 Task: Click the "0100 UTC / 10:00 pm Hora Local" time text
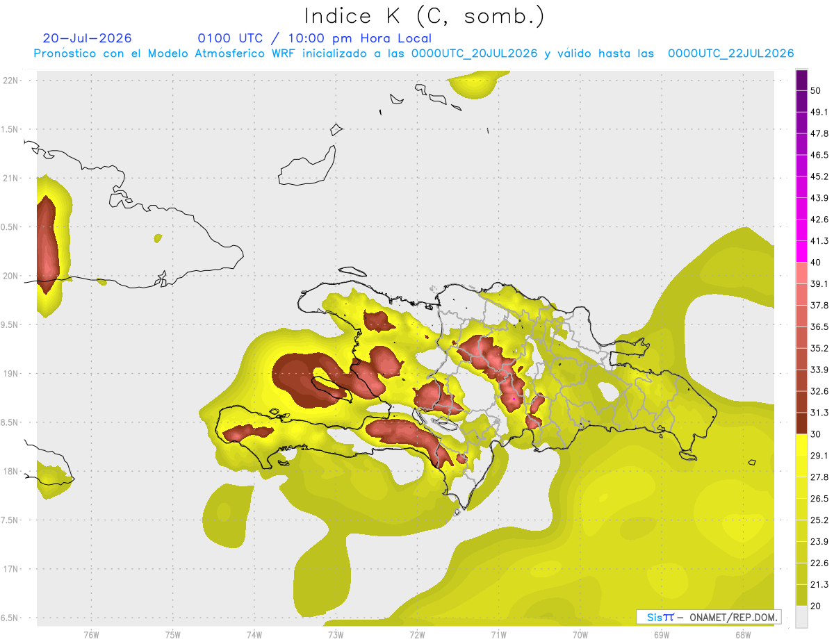tap(314, 38)
